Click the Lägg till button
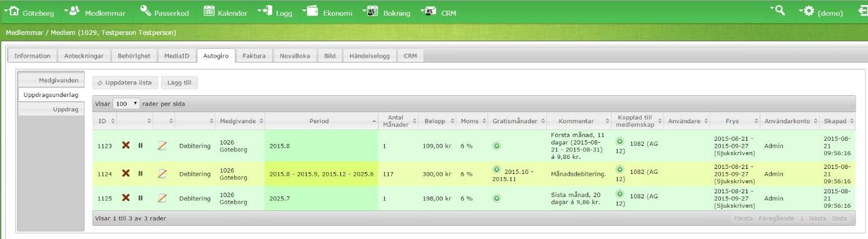The image size is (868, 239). [179, 82]
